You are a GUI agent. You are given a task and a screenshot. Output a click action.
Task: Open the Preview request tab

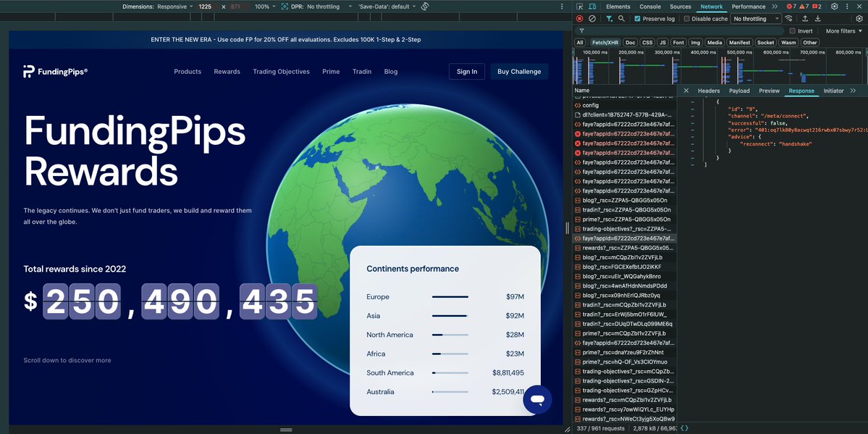[769, 91]
